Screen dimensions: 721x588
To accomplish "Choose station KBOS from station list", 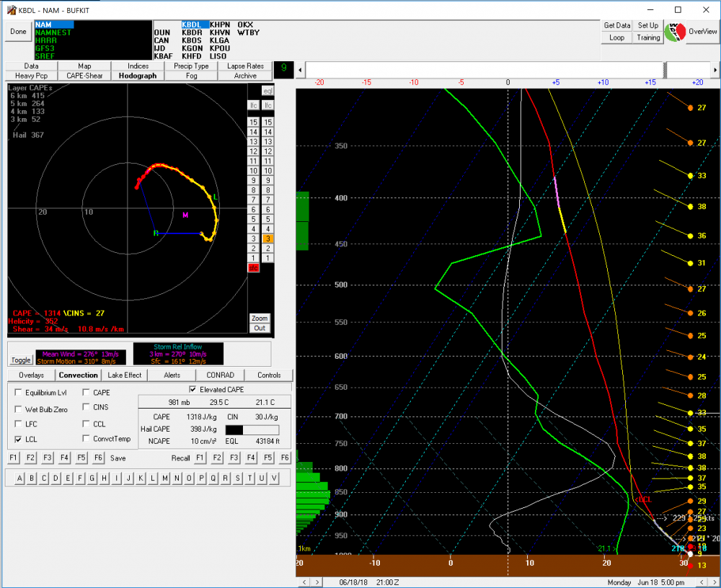I will (x=192, y=40).
